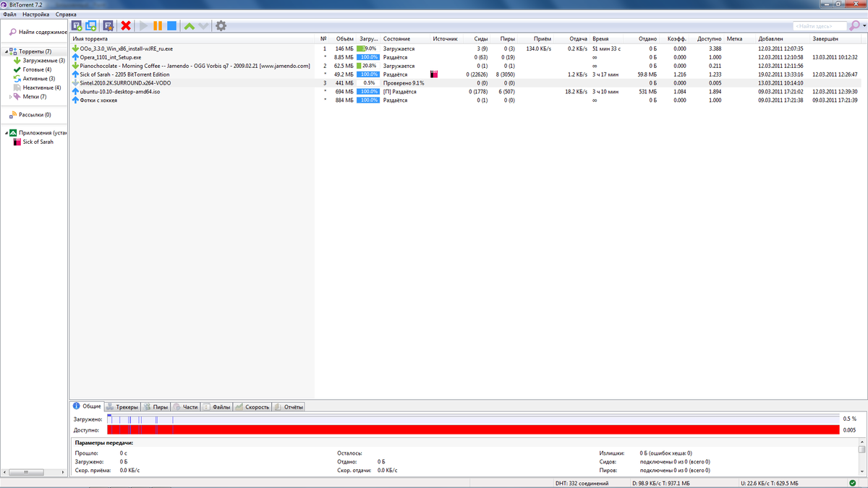Image resolution: width=868 pixels, height=488 pixels.
Task: Click Add Torrent from URL icon
Action: click(x=90, y=26)
